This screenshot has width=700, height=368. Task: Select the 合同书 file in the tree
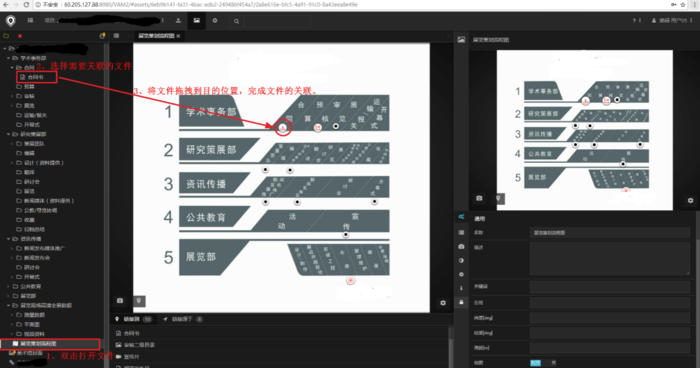coord(36,77)
